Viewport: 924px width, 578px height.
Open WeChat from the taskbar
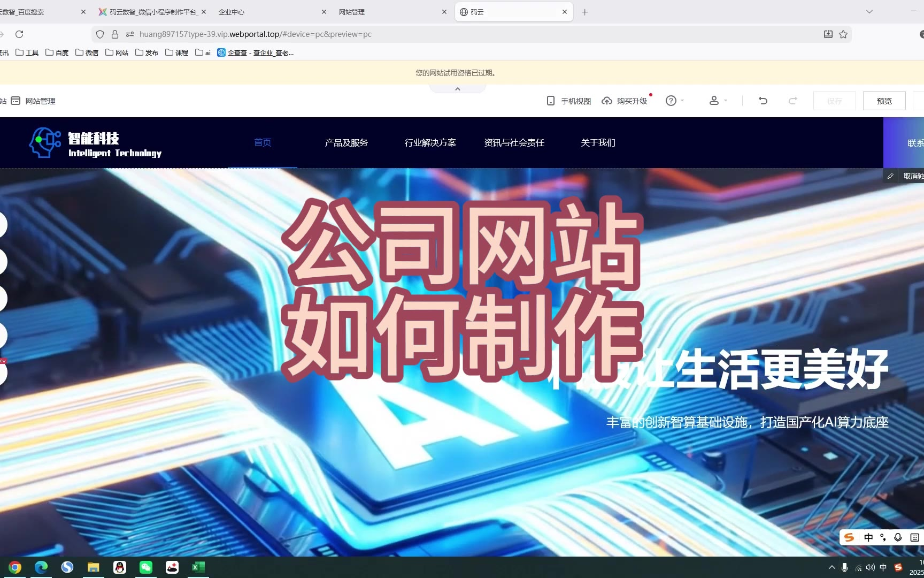[146, 567]
